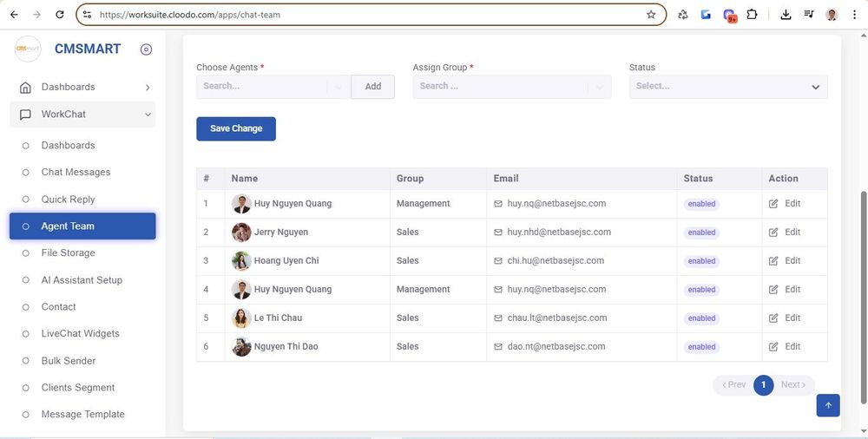Click the envelope icon next to chau.lt@netbasejsc.com
The height and width of the screenshot is (439, 868).
498,318
